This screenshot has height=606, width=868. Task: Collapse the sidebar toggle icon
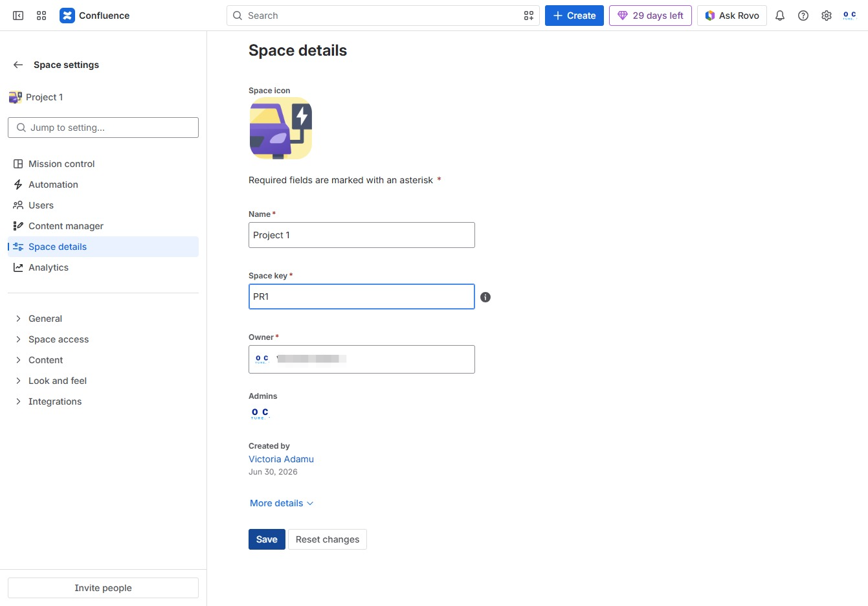tap(18, 16)
